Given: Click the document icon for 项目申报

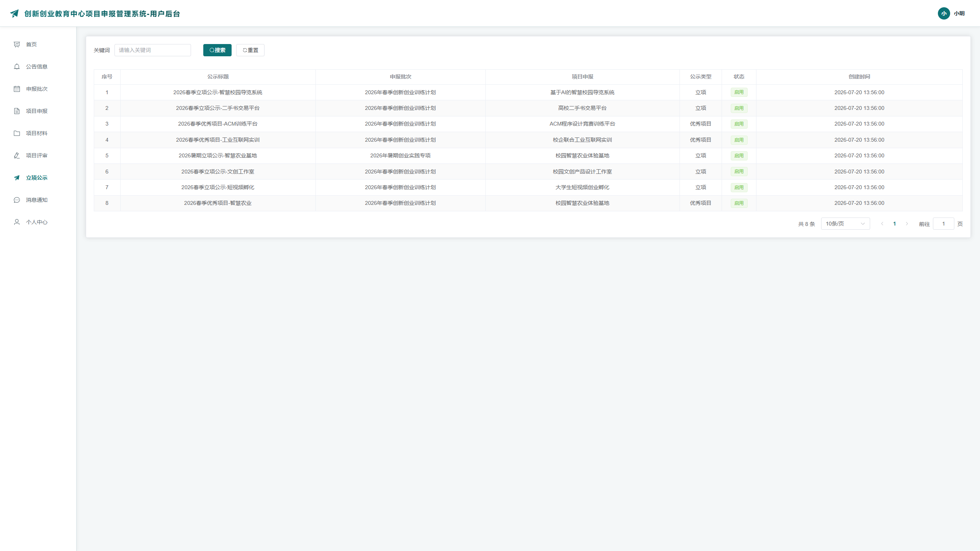Looking at the screenshot, I should coord(17,111).
